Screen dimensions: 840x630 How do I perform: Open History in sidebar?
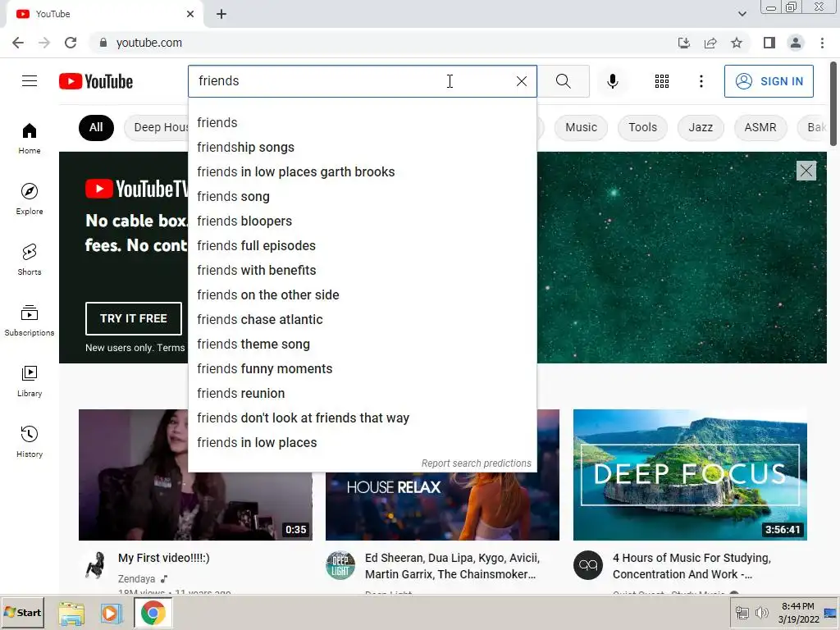coord(30,442)
